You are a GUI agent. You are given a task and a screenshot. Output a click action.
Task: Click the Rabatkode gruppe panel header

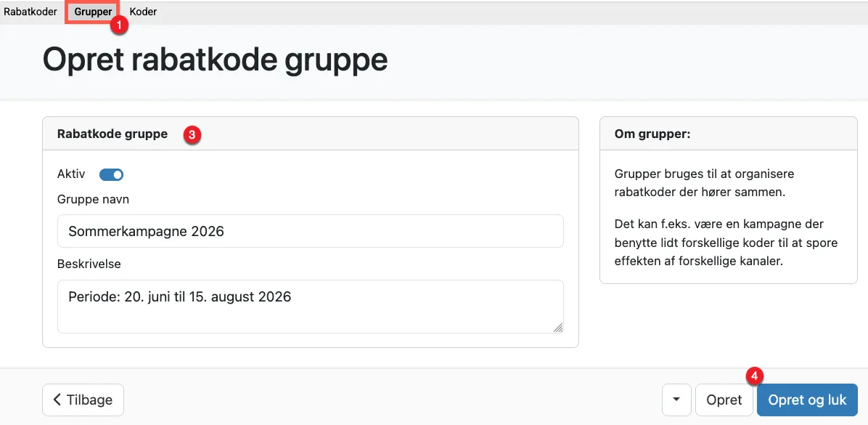112,134
